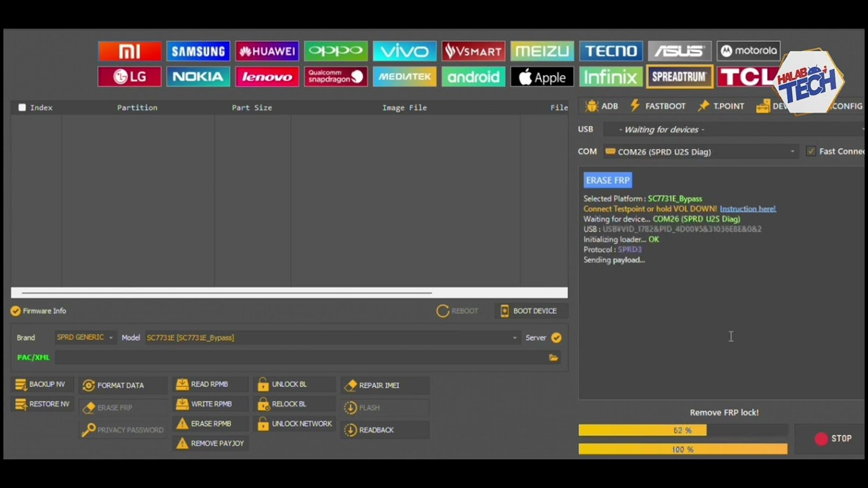Switch to the T.POINT tab
Screen dimensions: 868x488
click(x=721, y=106)
